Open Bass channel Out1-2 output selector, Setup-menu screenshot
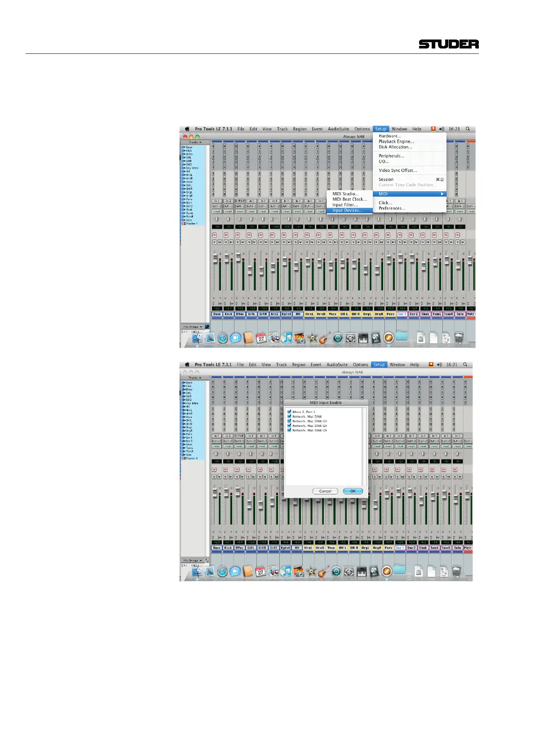This screenshot has height=756, width=535. 217,206
